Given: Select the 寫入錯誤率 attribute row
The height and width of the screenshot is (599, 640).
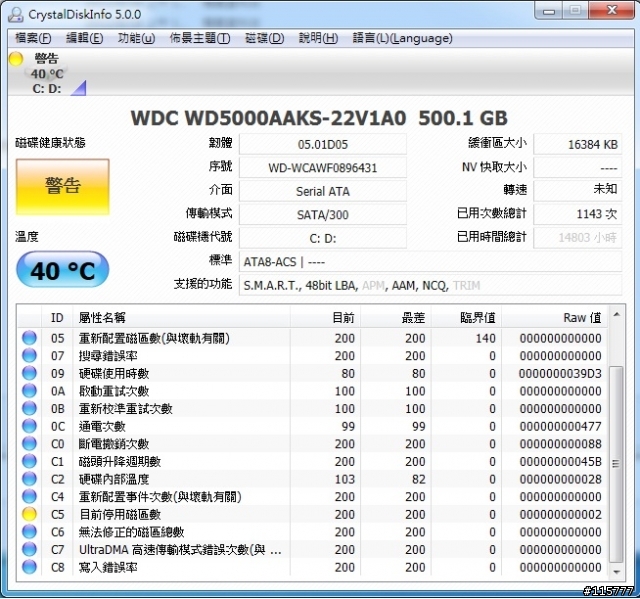Looking at the screenshot, I should tap(313, 567).
